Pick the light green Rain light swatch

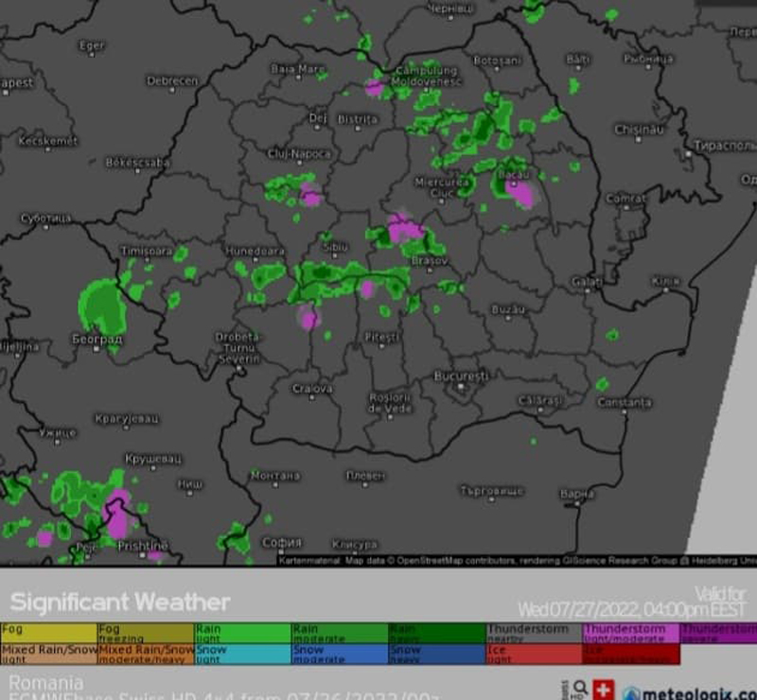(x=242, y=633)
